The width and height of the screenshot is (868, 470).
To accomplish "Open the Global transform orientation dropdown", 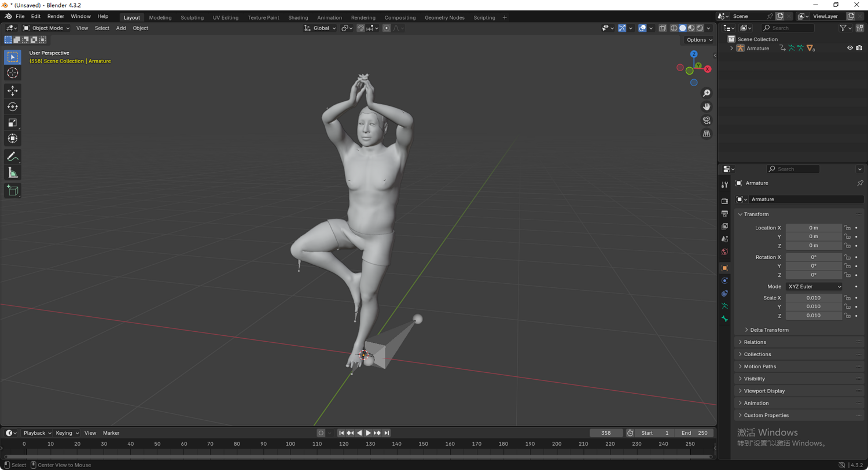I will 320,28.
